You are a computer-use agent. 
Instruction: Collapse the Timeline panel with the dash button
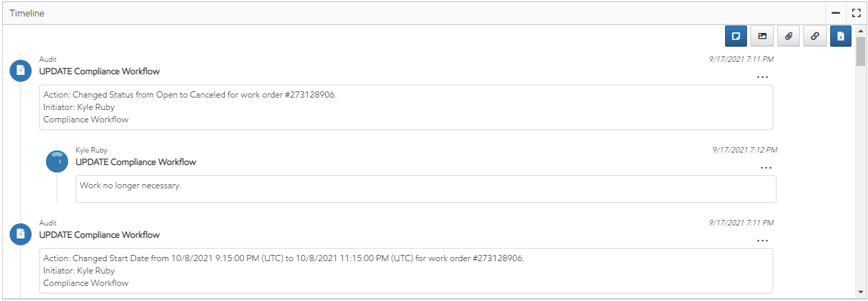(836, 12)
